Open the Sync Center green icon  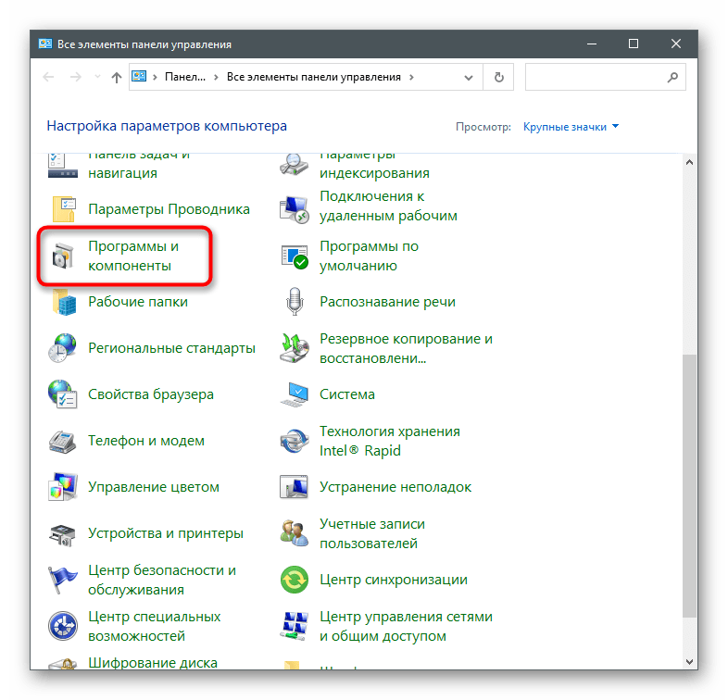click(295, 581)
